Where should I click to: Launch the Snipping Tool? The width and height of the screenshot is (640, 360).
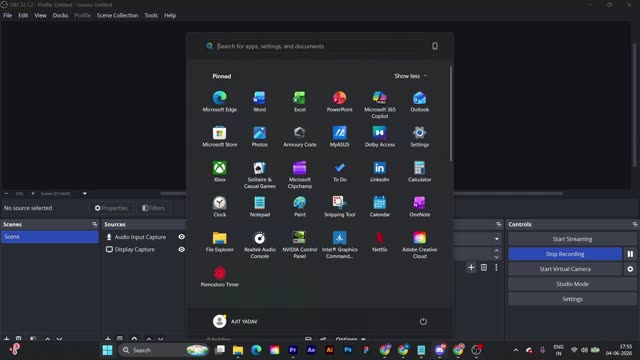340,206
